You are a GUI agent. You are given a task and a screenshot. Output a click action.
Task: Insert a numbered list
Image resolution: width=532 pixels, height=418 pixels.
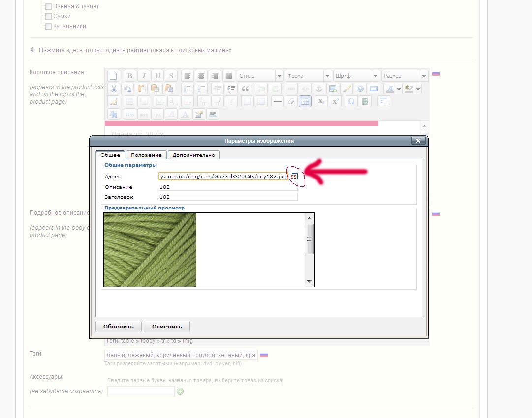[201, 89]
